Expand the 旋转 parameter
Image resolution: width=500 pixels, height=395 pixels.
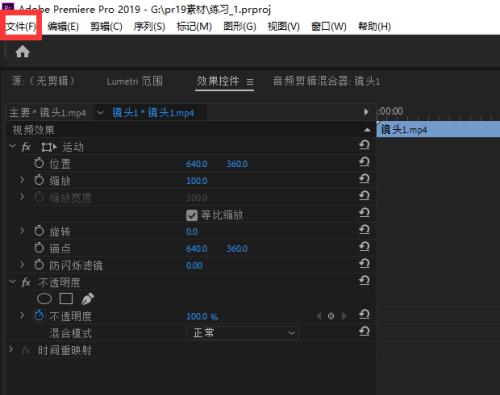point(22,231)
